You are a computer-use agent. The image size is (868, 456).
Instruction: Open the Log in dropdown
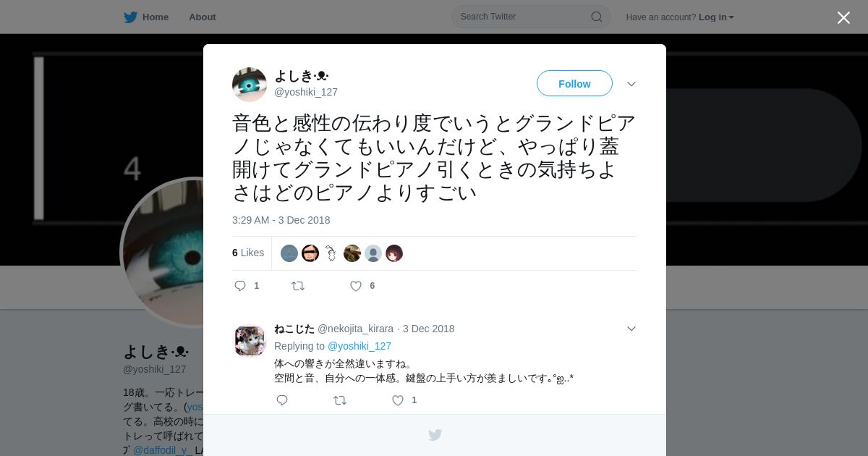(716, 17)
